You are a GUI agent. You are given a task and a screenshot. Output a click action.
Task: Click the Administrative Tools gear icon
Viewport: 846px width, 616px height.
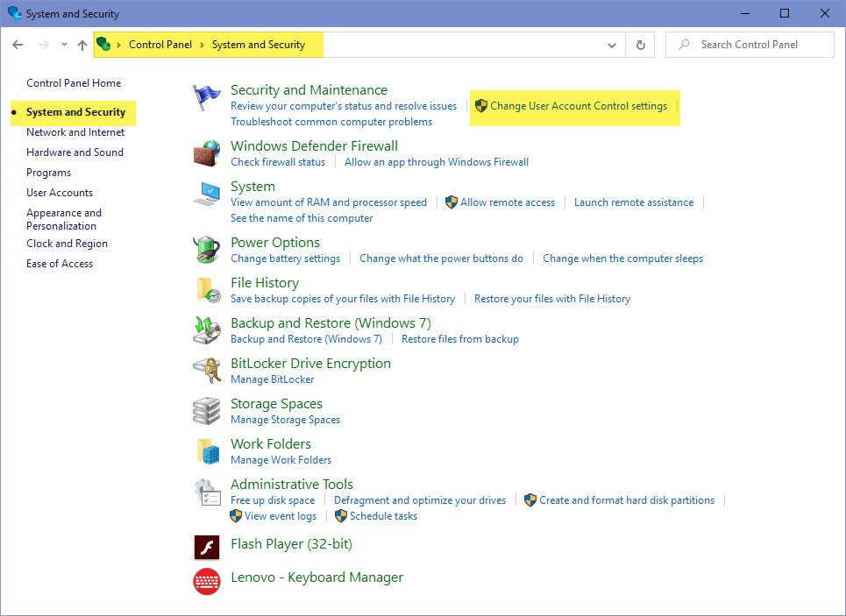(x=208, y=492)
